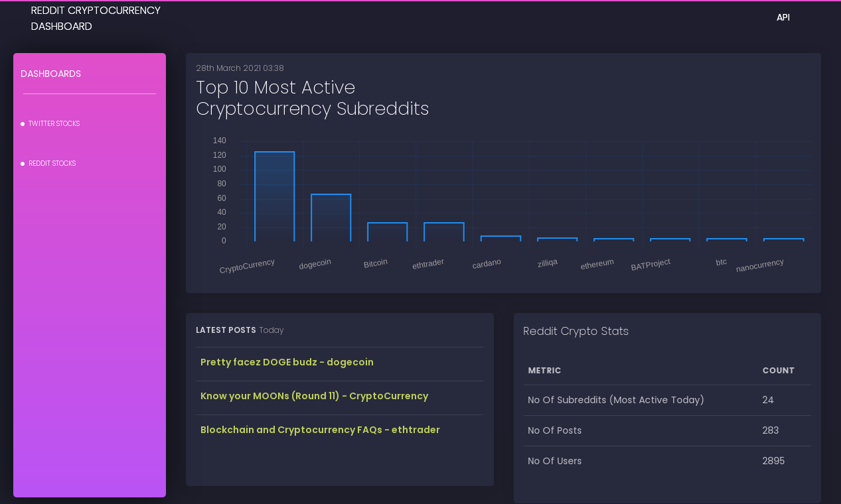The width and height of the screenshot is (841, 504).
Task: Click the ethtrader bar in chart
Action: [x=444, y=232]
